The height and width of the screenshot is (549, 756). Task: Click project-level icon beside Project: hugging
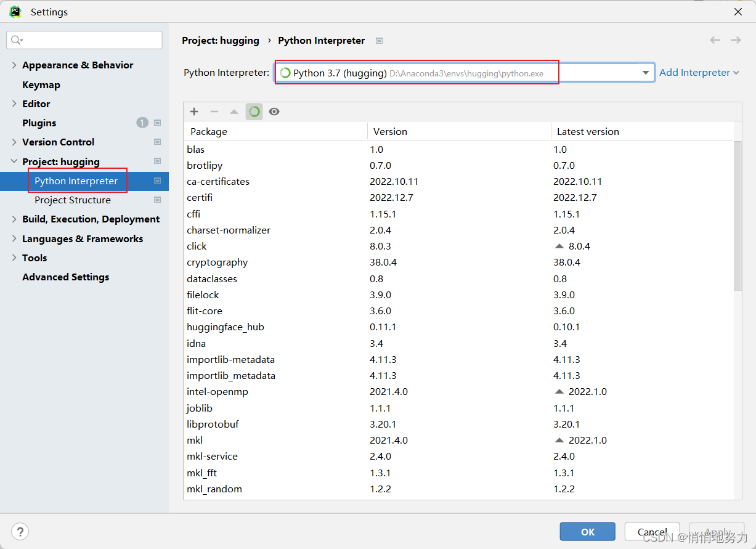click(x=157, y=161)
